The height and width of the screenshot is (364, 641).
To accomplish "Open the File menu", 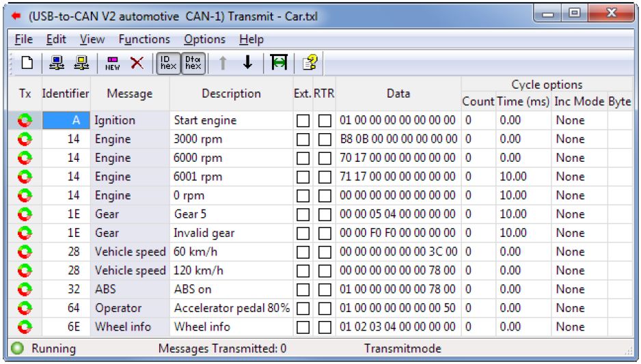I will click(x=24, y=39).
